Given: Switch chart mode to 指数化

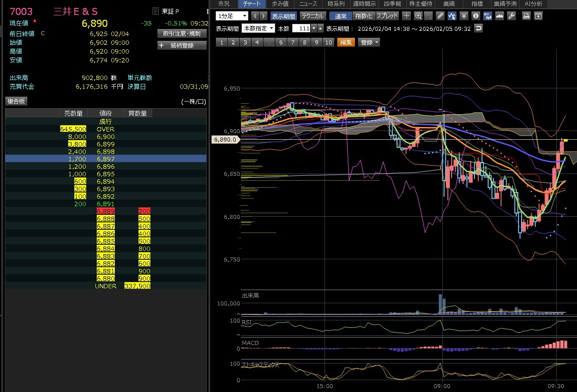Looking at the screenshot, I should pyautogui.click(x=363, y=16).
